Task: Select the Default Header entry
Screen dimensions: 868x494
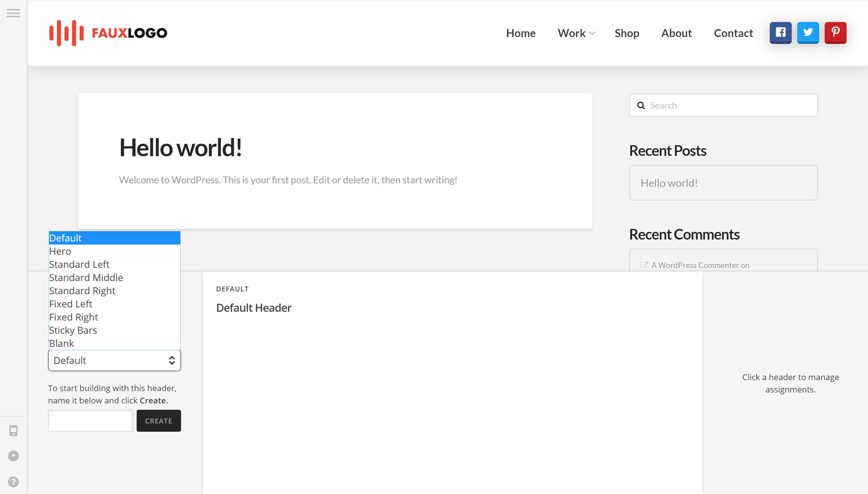Action: coord(254,308)
